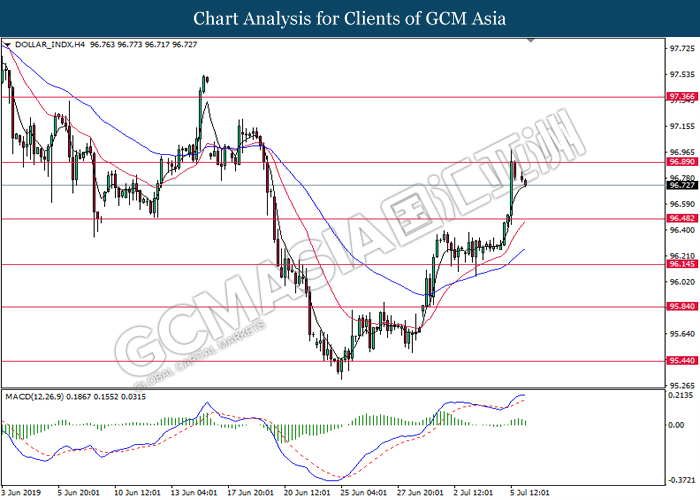Click the 5 Jul 12:01 time label
This screenshot has width=700, height=500.
click(531, 492)
